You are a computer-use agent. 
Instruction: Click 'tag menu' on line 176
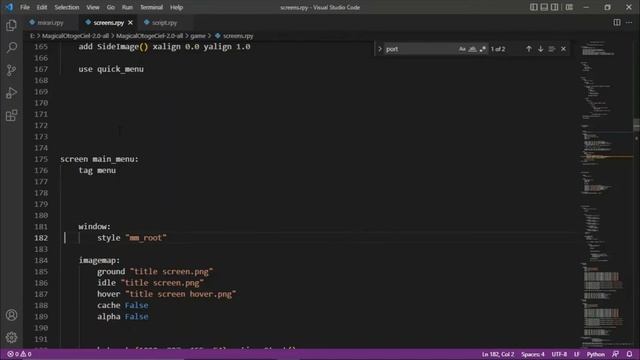pyautogui.click(x=97, y=171)
